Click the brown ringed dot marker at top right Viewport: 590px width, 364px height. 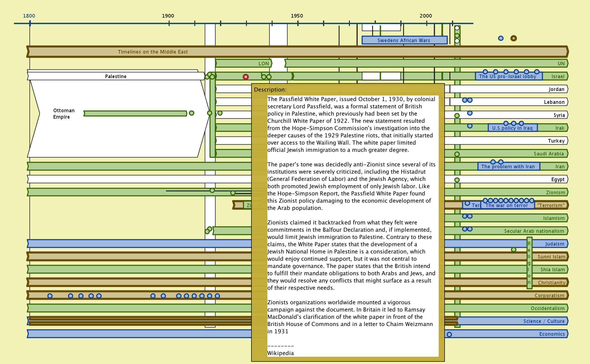tap(514, 38)
